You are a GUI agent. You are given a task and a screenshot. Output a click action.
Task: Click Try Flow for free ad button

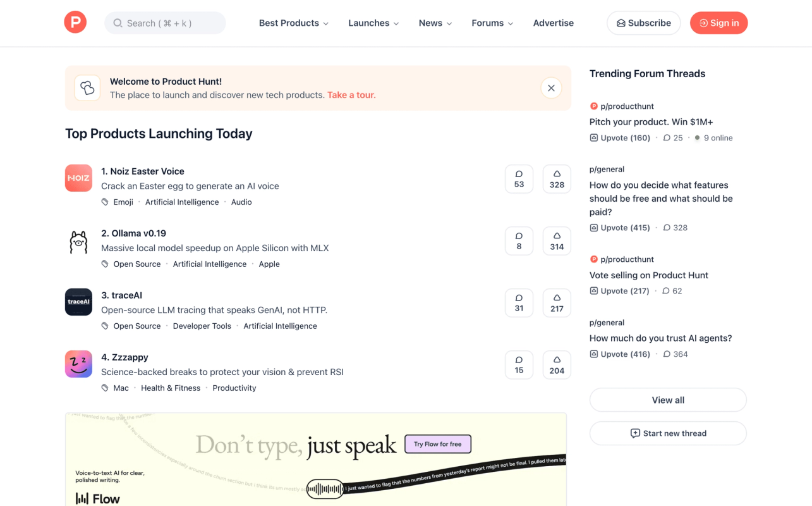click(438, 444)
